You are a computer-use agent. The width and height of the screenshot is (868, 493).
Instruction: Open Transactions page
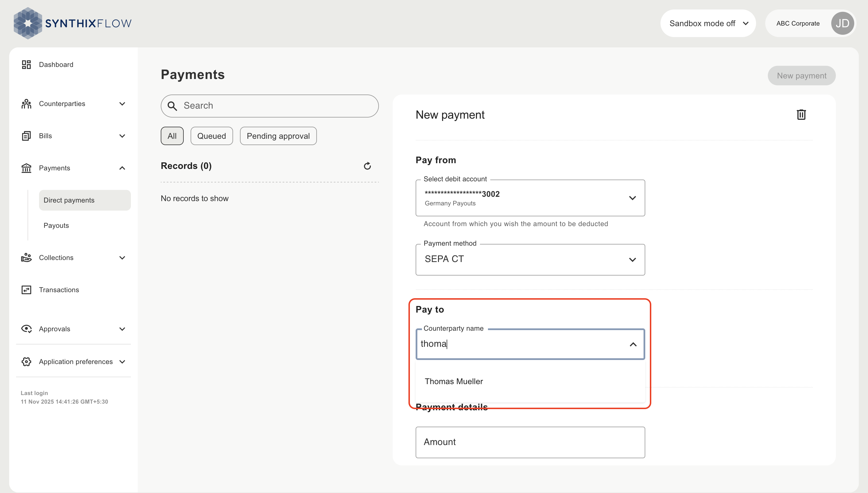(x=59, y=290)
